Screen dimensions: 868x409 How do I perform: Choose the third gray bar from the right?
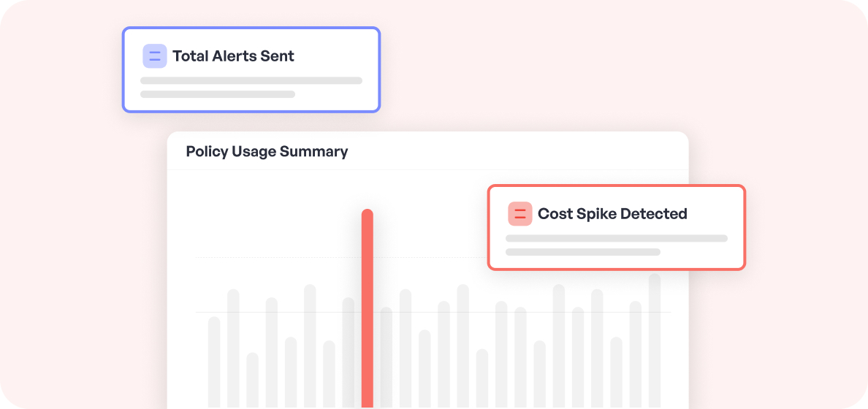click(x=616, y=372)
